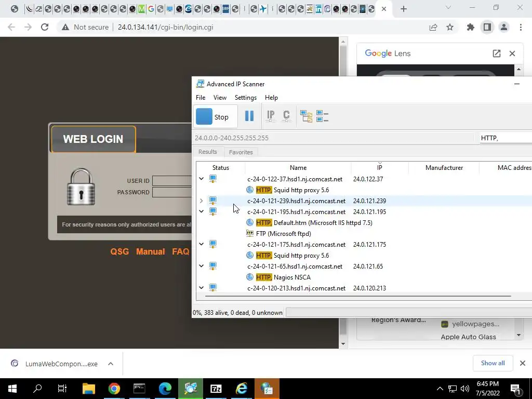Switch to the Favorites tab

tap(241, 152)
